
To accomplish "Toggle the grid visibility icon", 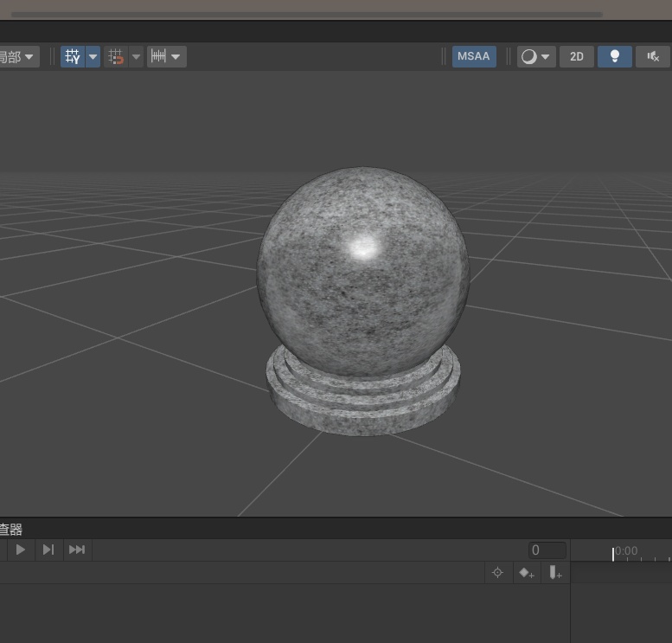I will click(x=73, y=57).
